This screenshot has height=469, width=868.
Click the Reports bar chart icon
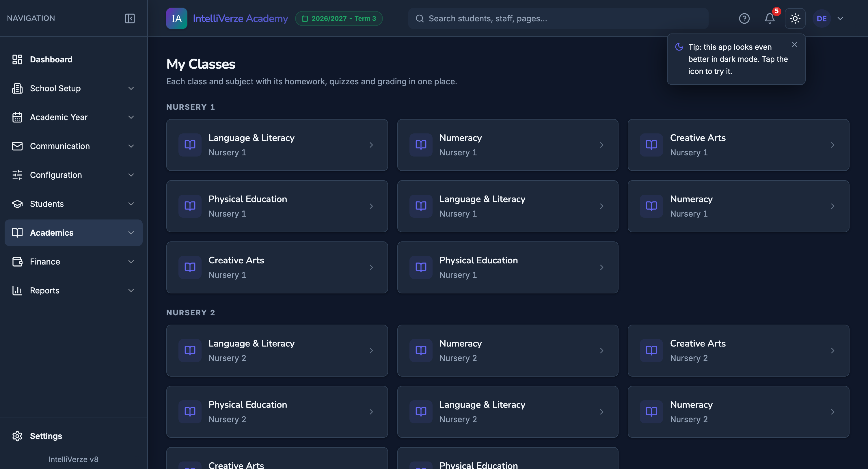pyautogui.click(x=17, y=291)
